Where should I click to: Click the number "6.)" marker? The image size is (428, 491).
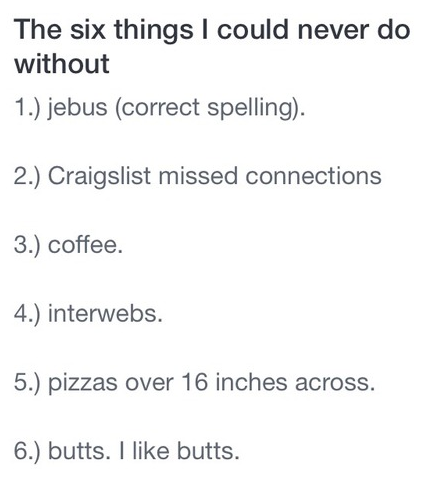click(27, 452)
